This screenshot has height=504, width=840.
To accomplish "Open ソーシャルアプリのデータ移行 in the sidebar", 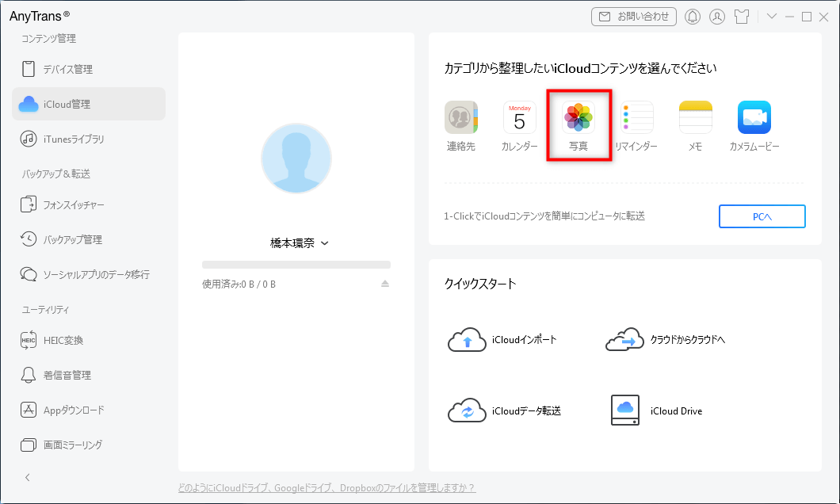I will (x=89, y=274).
